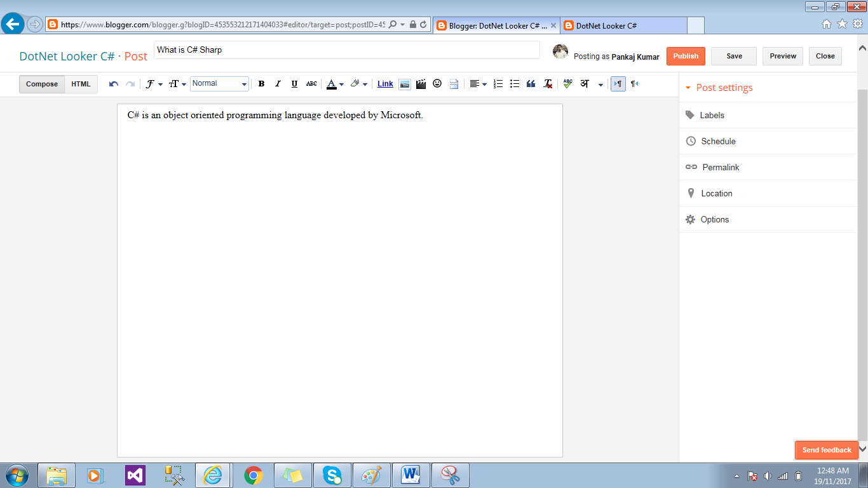Run spell check icon
Image resolution: width=868 pixels, height=488 pixels.
tap(567, 84)
